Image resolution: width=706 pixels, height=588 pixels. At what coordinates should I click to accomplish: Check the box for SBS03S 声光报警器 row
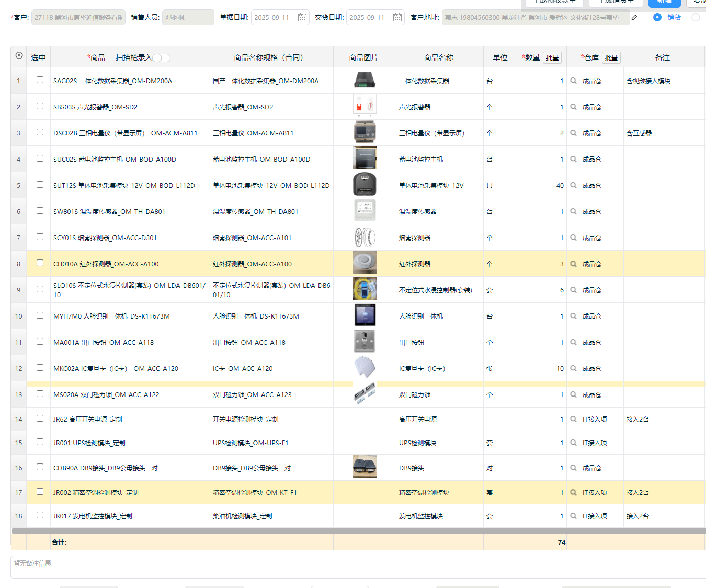(40, 106)
